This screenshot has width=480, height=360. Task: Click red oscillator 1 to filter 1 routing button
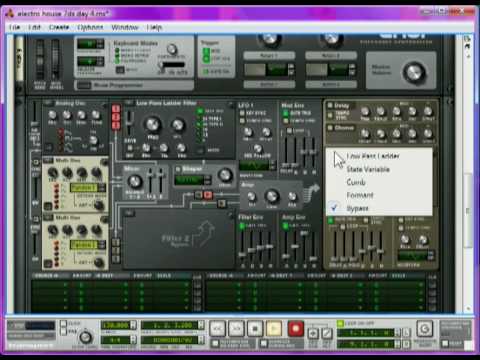pos(116,109)
